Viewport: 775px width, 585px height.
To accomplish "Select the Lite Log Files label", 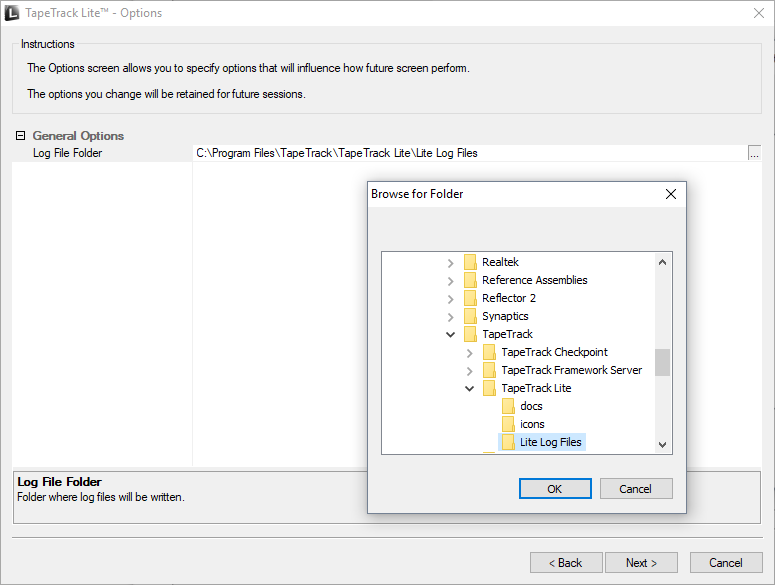I will [551, 442].
